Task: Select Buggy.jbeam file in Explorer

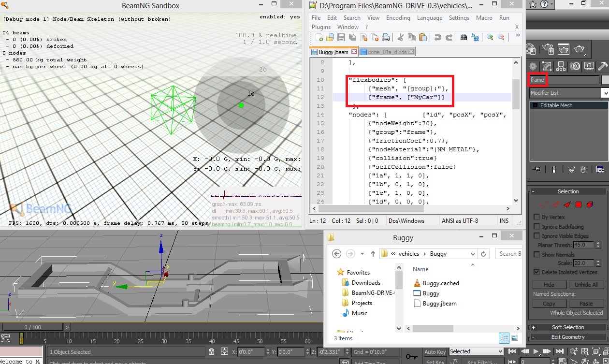Action: point(439,304)
